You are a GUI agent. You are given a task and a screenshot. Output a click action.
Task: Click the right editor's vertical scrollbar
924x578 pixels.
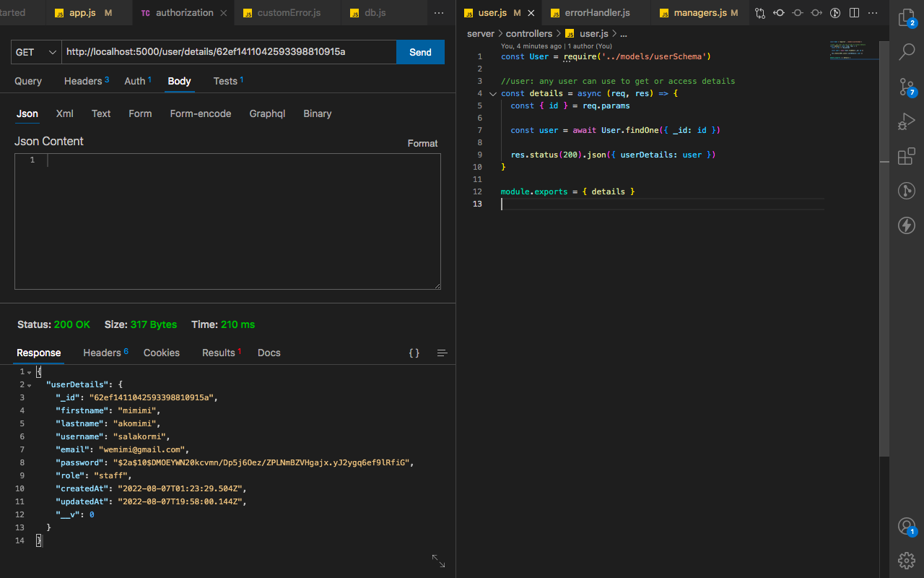884,248
